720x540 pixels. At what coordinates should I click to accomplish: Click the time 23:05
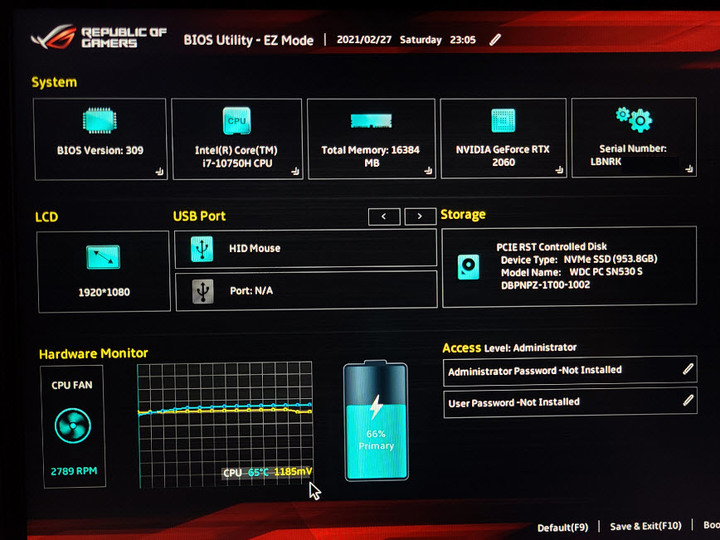pos(463,40)
